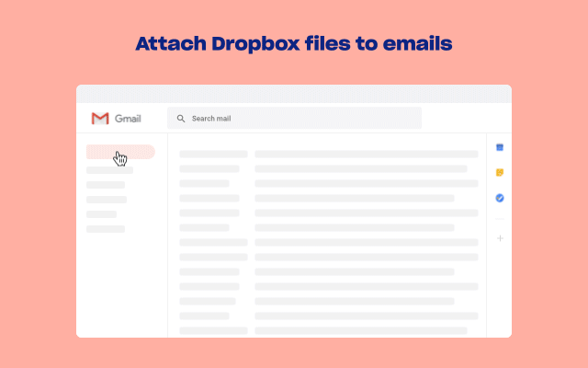Select the last sidebar folder placeholder

coord(106,229)
